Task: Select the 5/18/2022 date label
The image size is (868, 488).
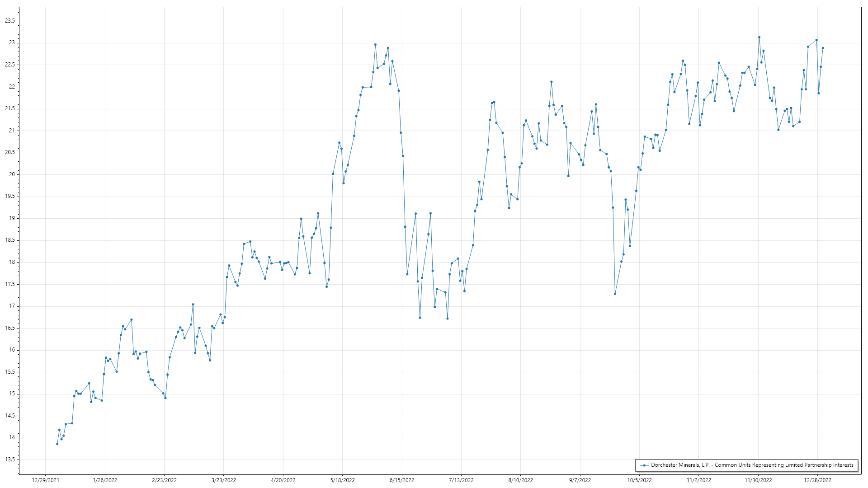Action: pos(342,480)
